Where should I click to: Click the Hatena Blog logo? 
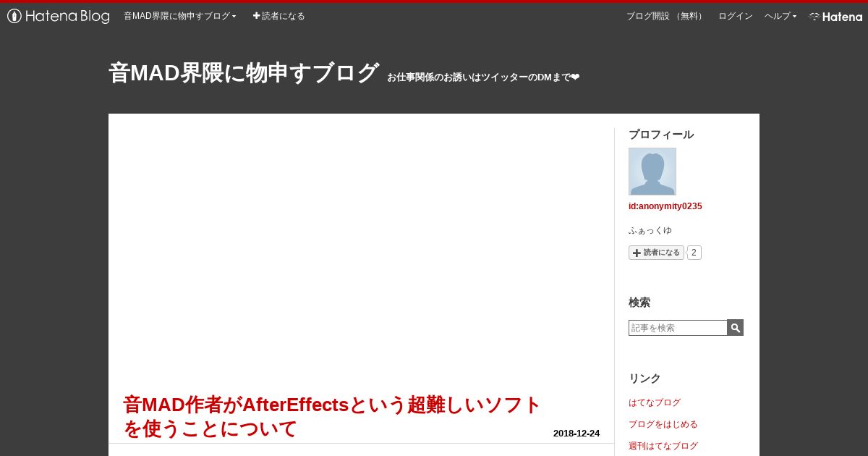pyautogui.click(x=59, y=16)
